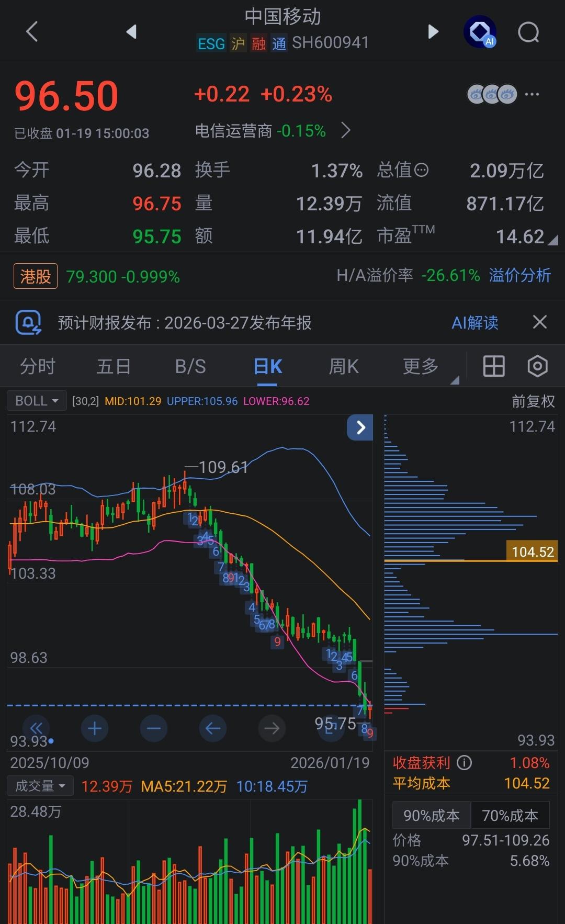Open chart settings hexagon icon

pos(537,366)
